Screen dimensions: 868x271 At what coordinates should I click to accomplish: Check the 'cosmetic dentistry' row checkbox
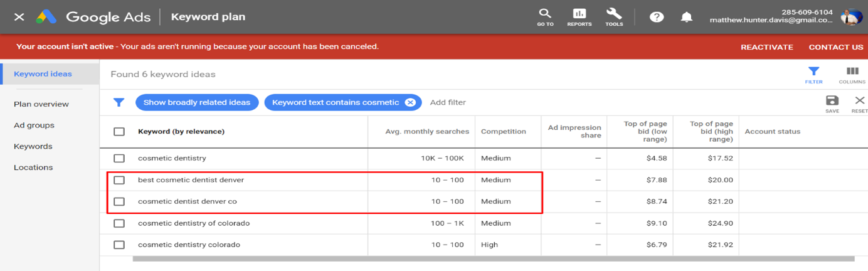119,159
